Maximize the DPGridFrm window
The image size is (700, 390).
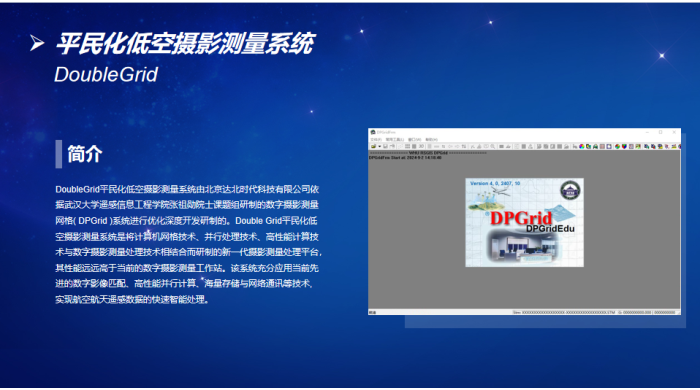point(660,132)
